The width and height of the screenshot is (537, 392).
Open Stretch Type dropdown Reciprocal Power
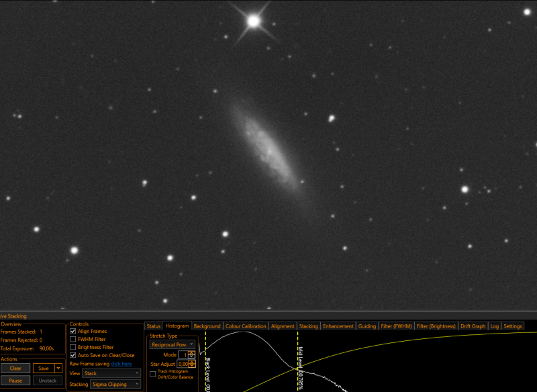point(173,344)
